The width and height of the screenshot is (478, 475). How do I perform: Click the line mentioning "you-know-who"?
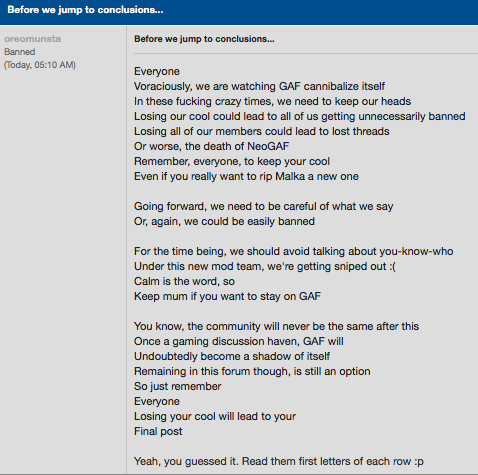(293, 251)
